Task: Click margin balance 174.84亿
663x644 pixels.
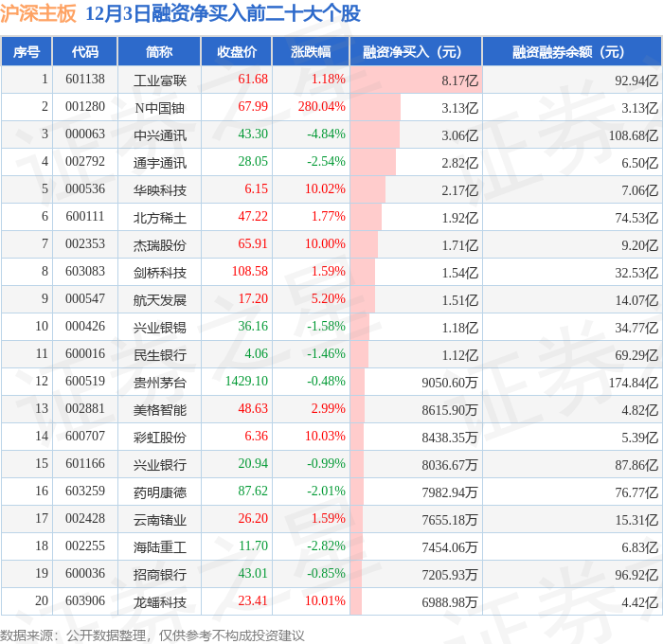Action: pyautogui.click(x=634, y=383)
